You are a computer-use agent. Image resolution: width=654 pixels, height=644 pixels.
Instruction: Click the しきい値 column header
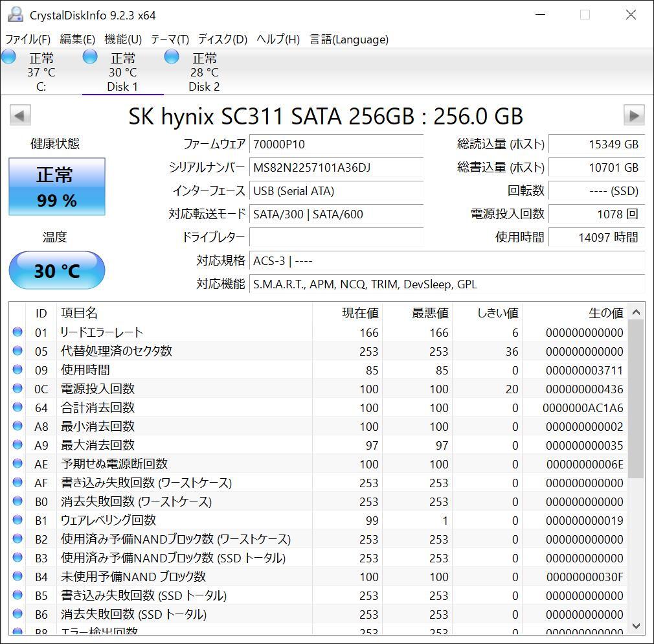(x=487, y=313)
